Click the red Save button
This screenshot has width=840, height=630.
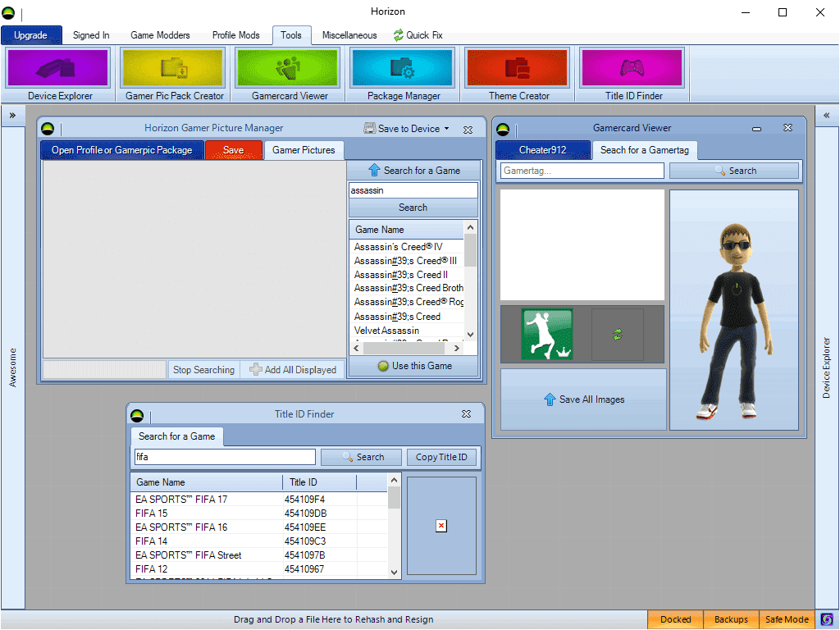pyautogui.click(x=234, y=151)
